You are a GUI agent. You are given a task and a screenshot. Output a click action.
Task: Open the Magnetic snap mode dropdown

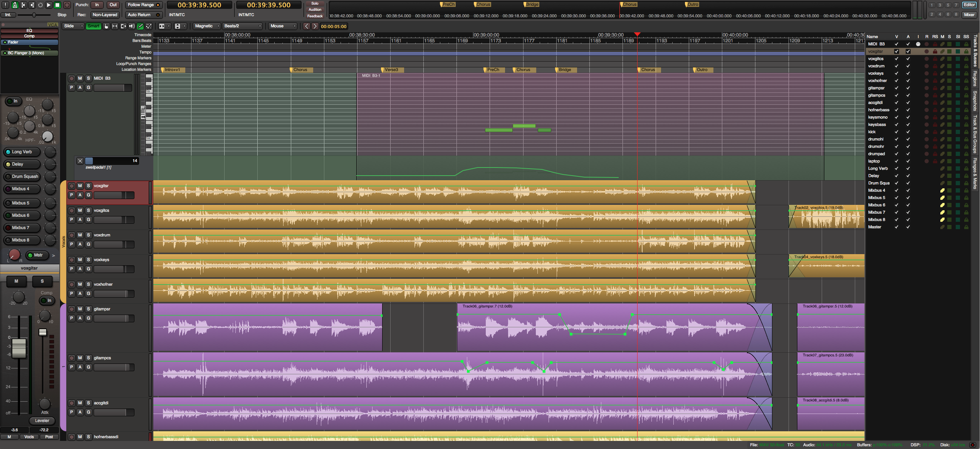pyautogui.click(x=207, y=26)
